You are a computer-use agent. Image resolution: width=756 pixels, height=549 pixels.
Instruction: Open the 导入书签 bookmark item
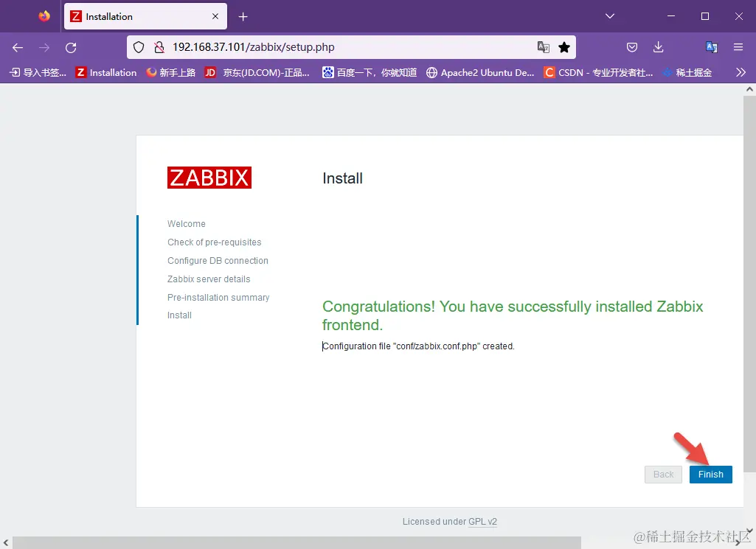[x=38, y=73]
